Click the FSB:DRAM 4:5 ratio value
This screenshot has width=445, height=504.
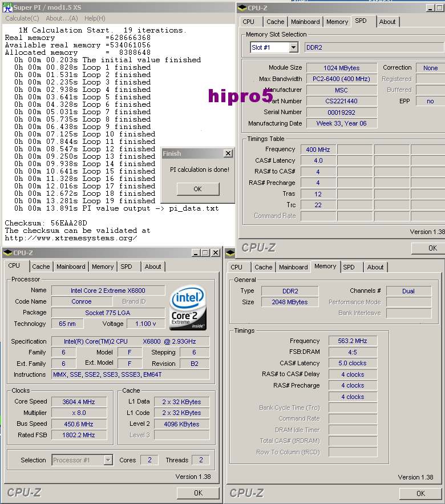click(353, 352)
